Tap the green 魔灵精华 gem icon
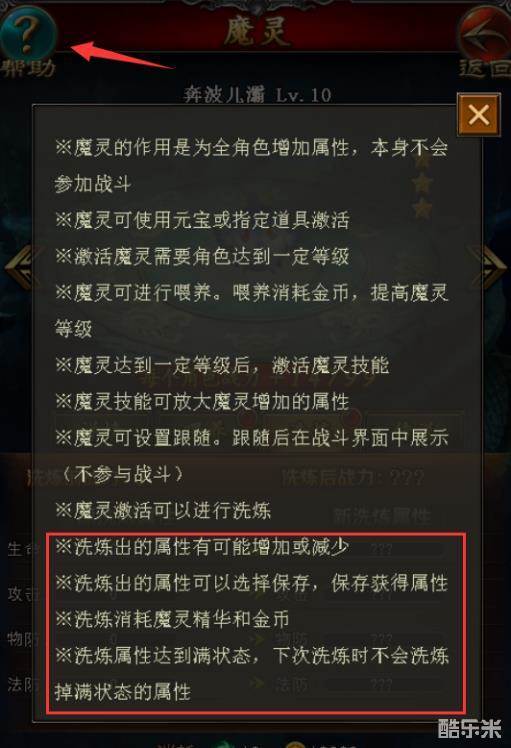The image size is (511, 748). 224,744
